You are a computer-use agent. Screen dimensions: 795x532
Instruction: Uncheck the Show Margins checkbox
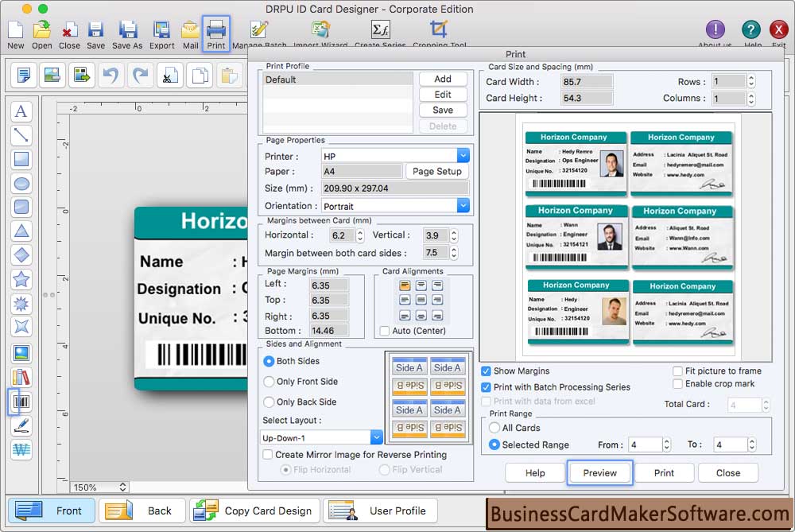tap(486, 371)
